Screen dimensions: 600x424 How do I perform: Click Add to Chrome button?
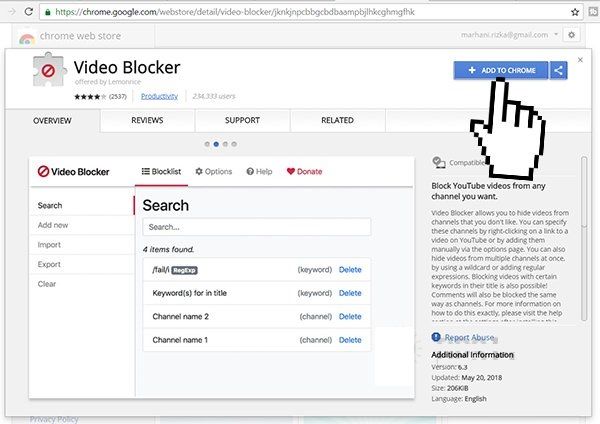coord(501,70)
